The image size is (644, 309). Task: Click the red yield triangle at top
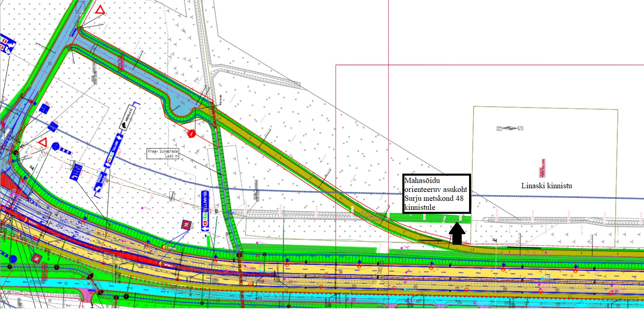point(100,9)
